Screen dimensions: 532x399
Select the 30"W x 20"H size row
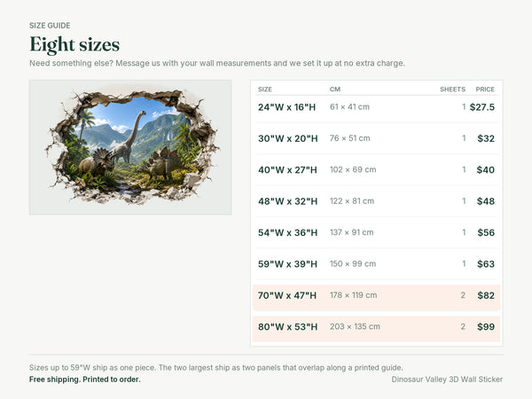(377, 138)
